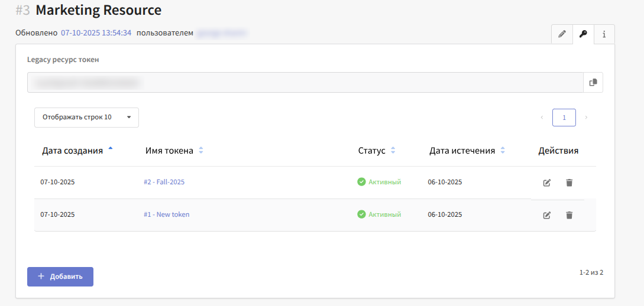Delete the #1 - New token row
The height and width of the screenshot is (306, 644).
[569, 215]
